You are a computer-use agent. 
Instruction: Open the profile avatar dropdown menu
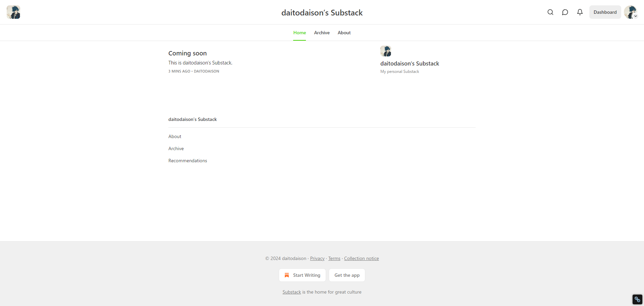point(631,12)
